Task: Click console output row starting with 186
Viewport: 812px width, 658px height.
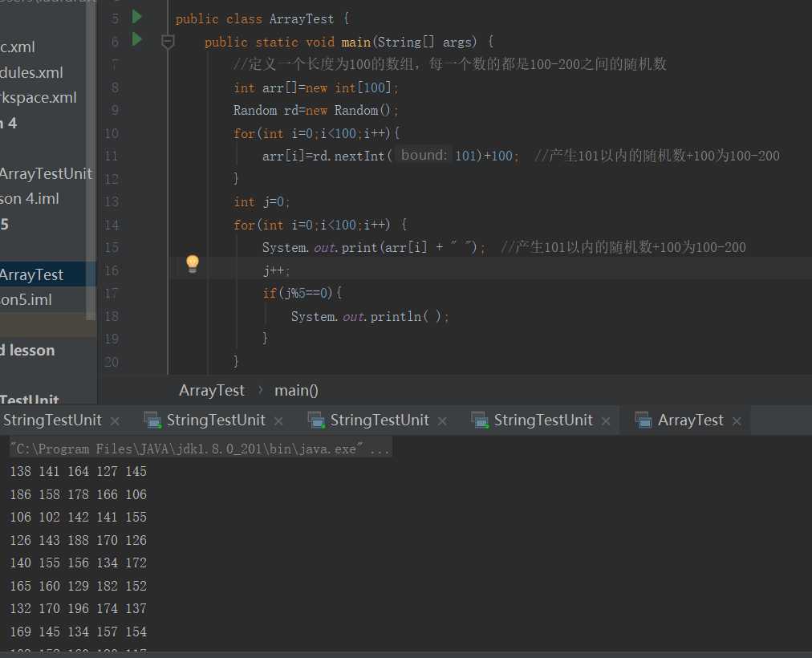Action: [78, 494]
